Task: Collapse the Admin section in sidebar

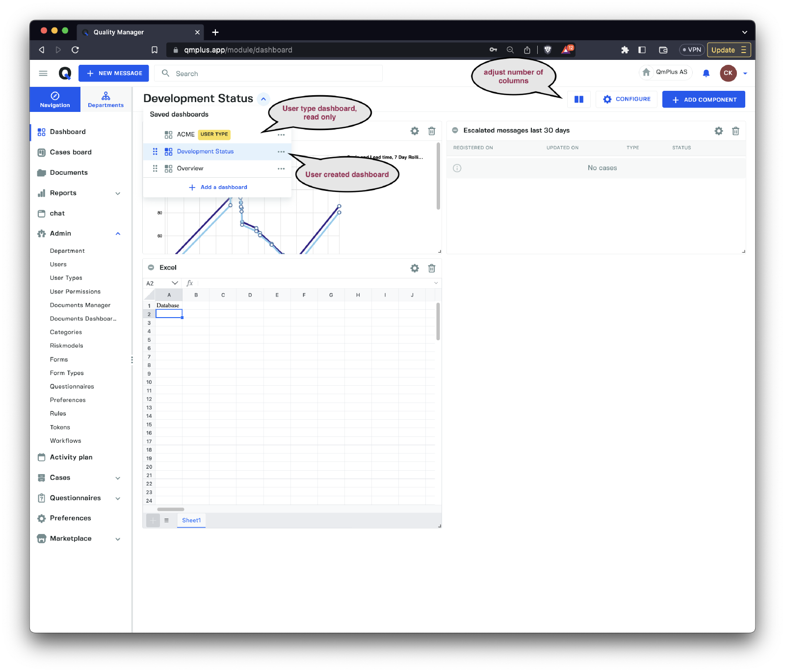Action: pos(118,234)
